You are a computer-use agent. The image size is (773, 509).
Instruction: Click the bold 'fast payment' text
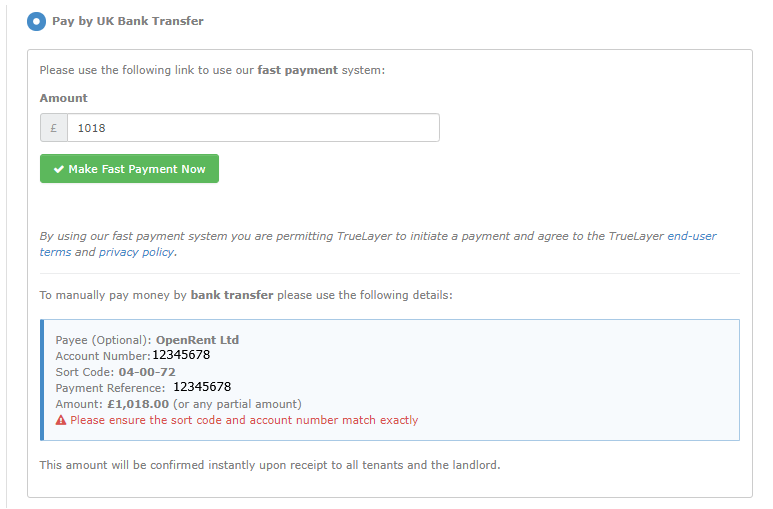[x=298, y=70]
